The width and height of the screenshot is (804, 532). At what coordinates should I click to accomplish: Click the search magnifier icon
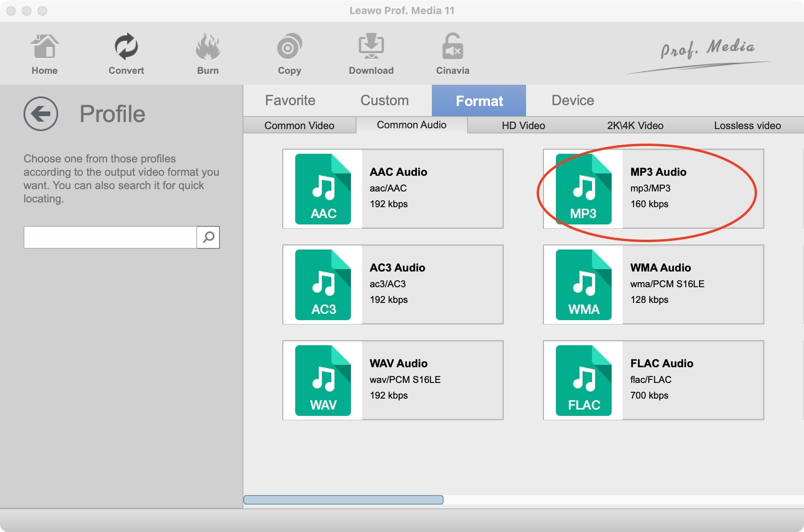208,237
